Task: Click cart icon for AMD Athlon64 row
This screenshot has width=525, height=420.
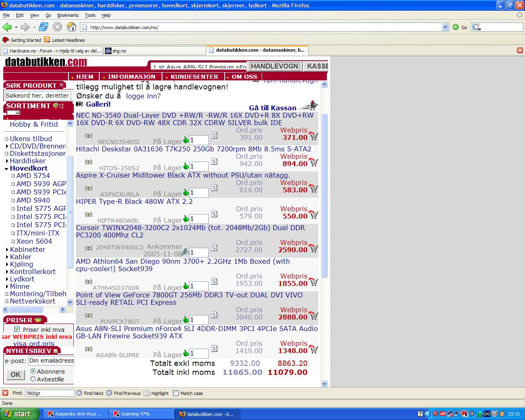Action: click(x=314, y=282)
